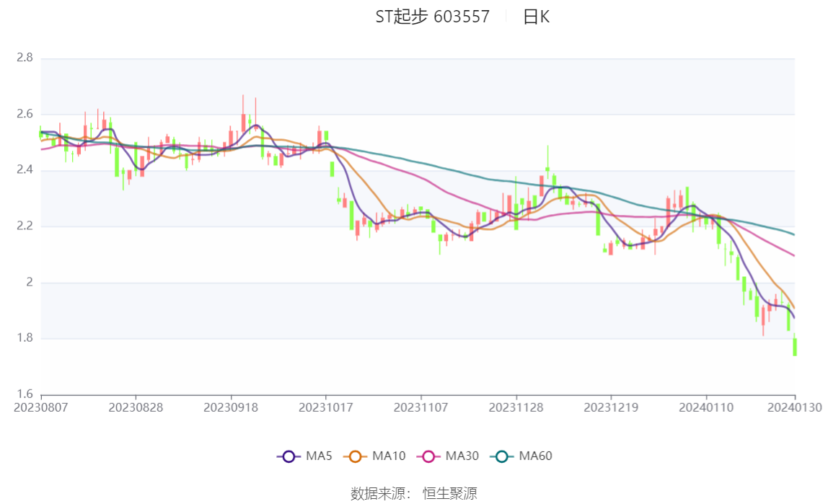Click the data source text 数据来源：恒生聚源

[414, 494]
